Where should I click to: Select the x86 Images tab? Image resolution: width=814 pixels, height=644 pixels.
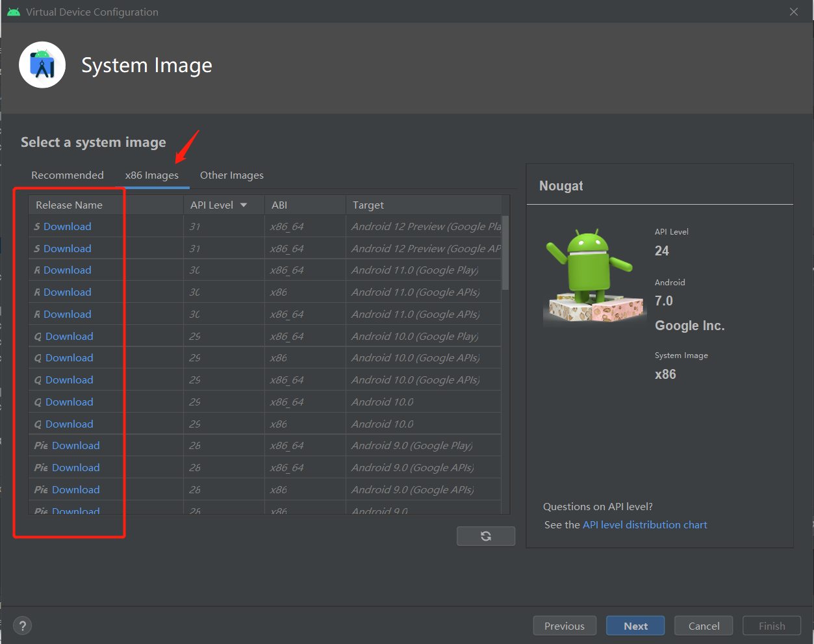[152, 175]
